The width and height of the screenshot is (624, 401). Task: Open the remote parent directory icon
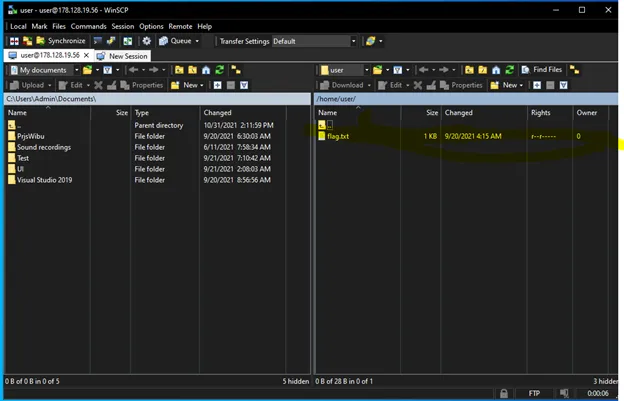point(468,70)
